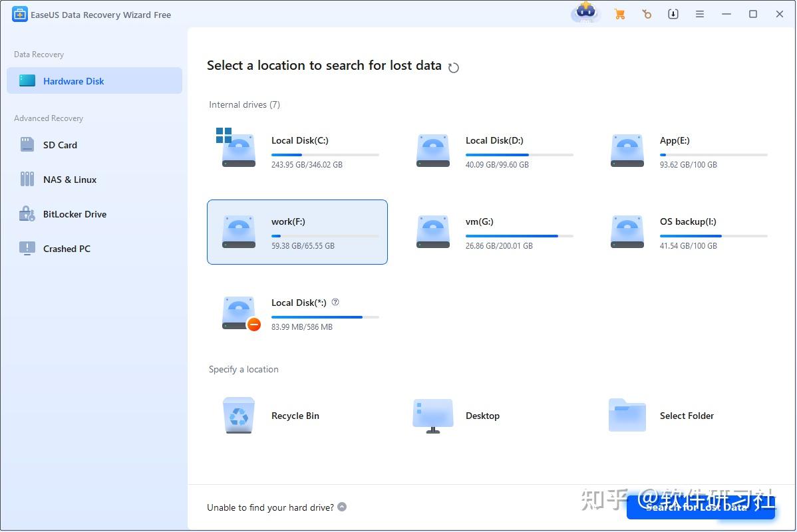Click the OS backup(I:) drive icon

pyautogui.click(x=627, y=231)
